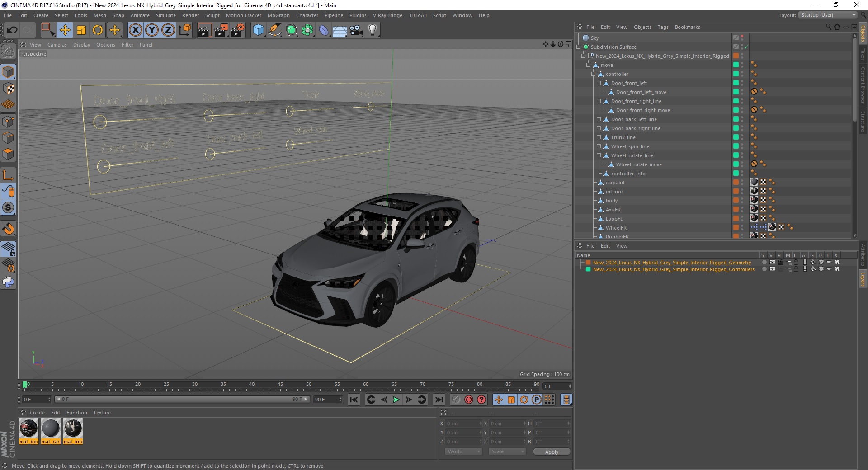Toggle Y axis lock
Image resolution: width=868 pixels, height=470 pixels.
[x=152, y=30]
